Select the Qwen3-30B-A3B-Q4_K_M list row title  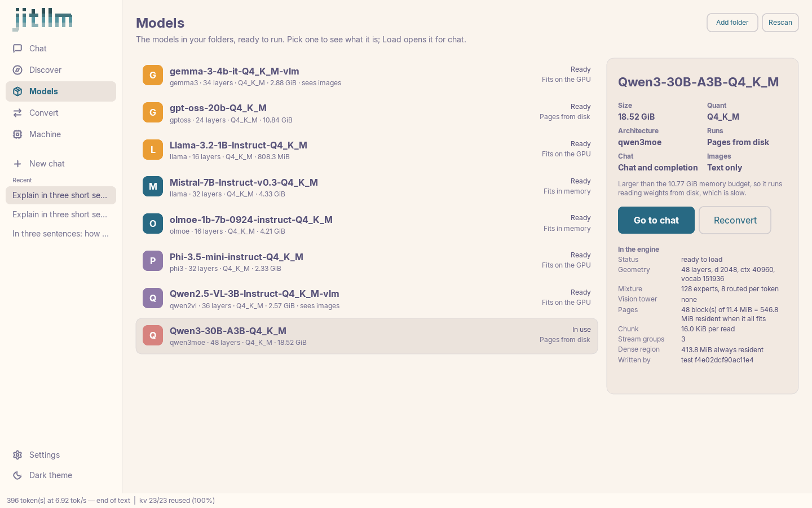pyautogui.click(x=228, y=331)
